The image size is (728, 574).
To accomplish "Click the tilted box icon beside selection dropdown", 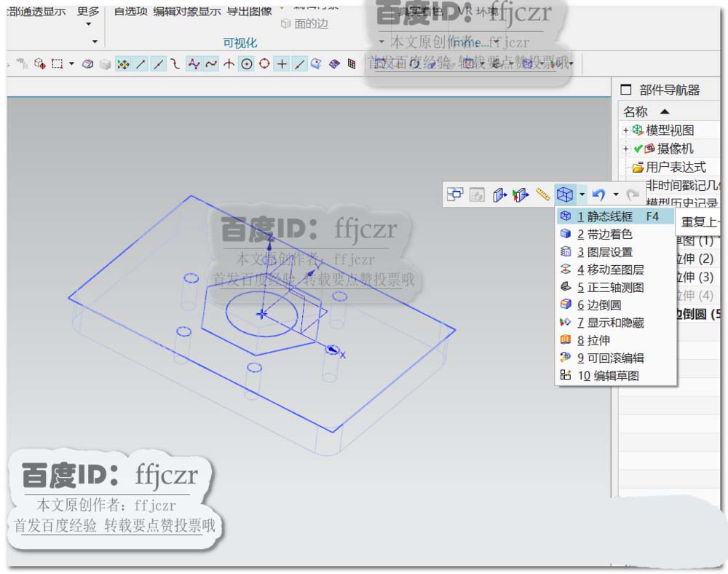I will [88, 64].
